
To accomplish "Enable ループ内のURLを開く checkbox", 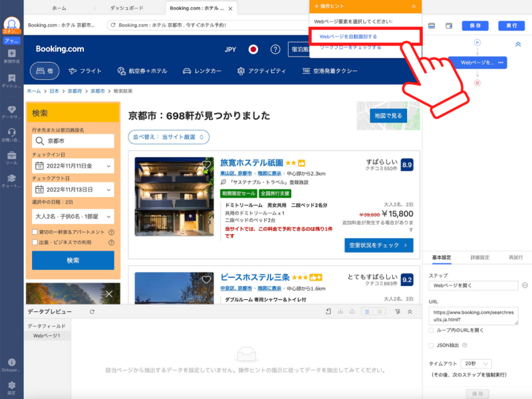I will click(x=431, y=330).
